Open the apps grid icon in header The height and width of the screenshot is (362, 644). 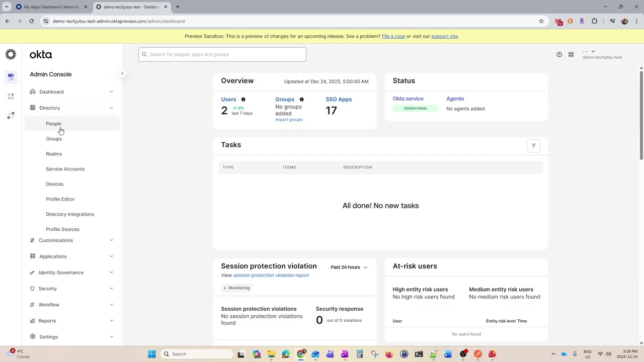571,54
